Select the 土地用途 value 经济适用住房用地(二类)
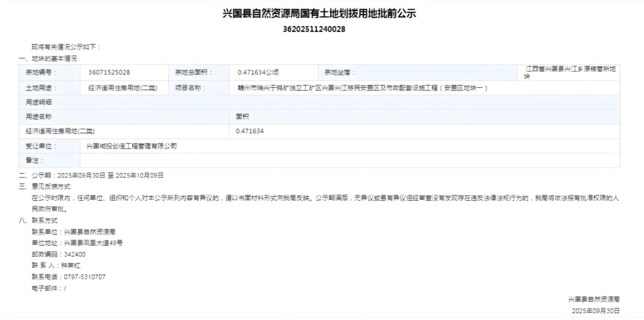Image resolution: width=644 pixels, height=320 pixels. pos(122,88)
